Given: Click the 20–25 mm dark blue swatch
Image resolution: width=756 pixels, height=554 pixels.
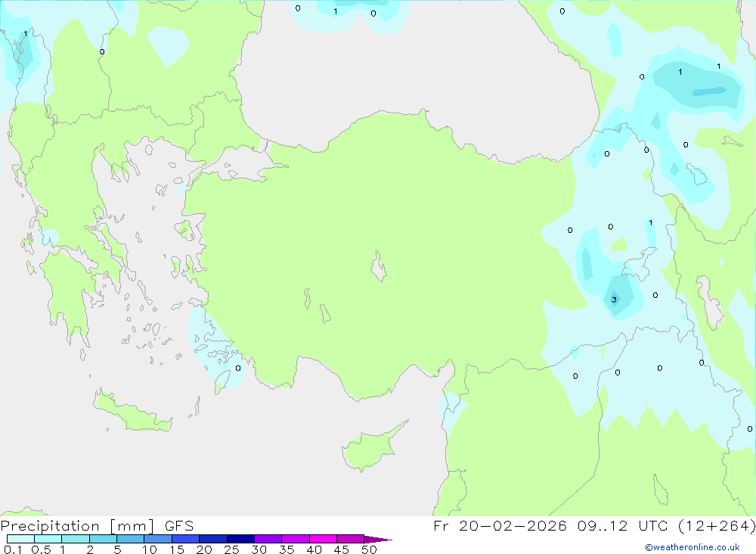Looking at the screenshot, I should coord(213,539).
